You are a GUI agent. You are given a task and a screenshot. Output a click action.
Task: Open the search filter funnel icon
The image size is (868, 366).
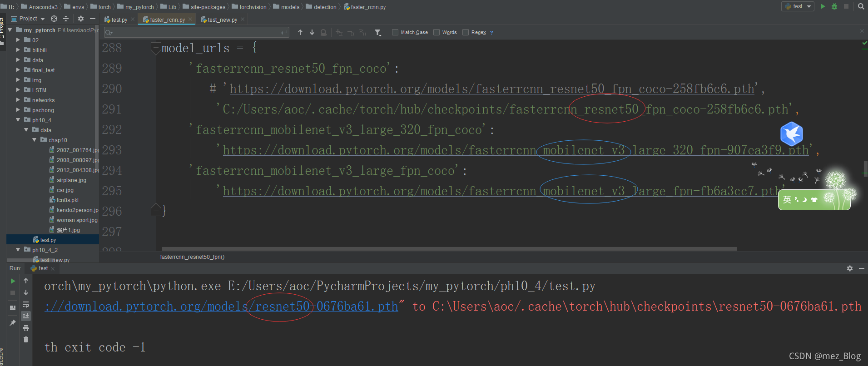(x=378, y=32)
